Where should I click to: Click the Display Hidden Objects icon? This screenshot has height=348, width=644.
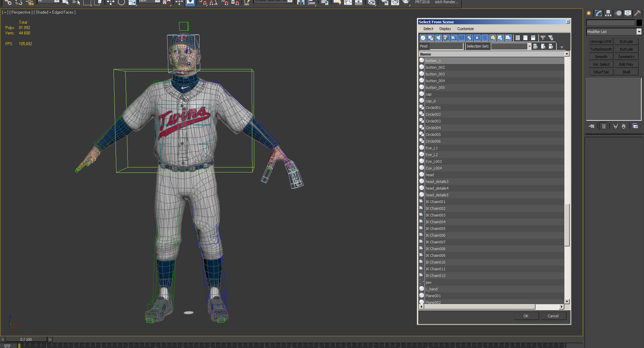508,38
